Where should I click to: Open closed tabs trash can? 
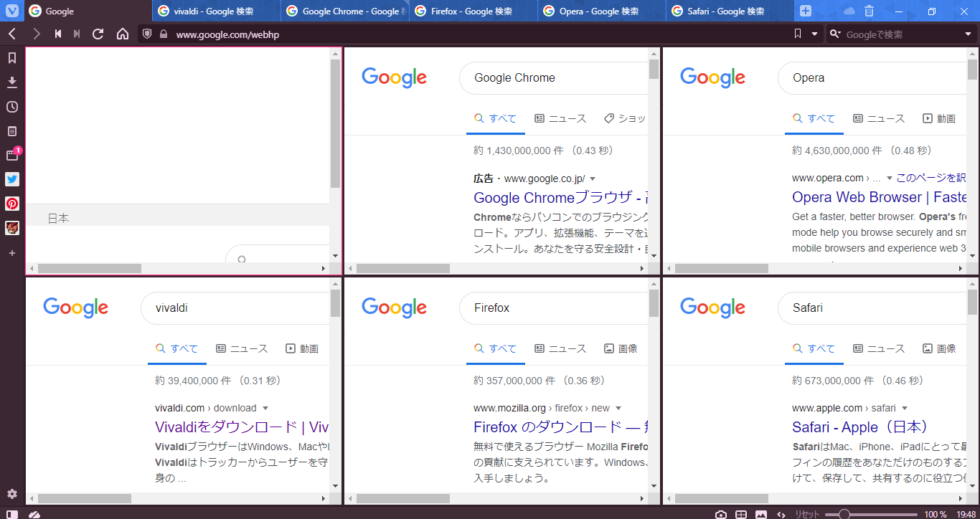tap(869, 11)
